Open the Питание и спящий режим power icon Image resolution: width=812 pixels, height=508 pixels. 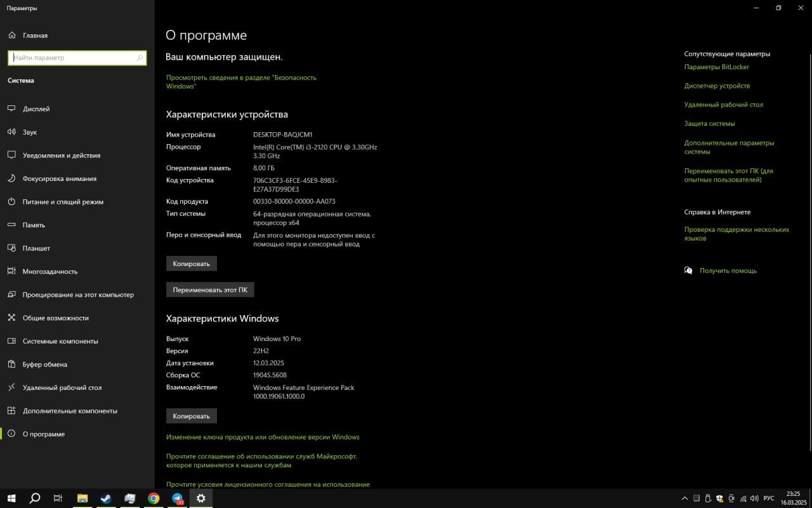[11, 202]
